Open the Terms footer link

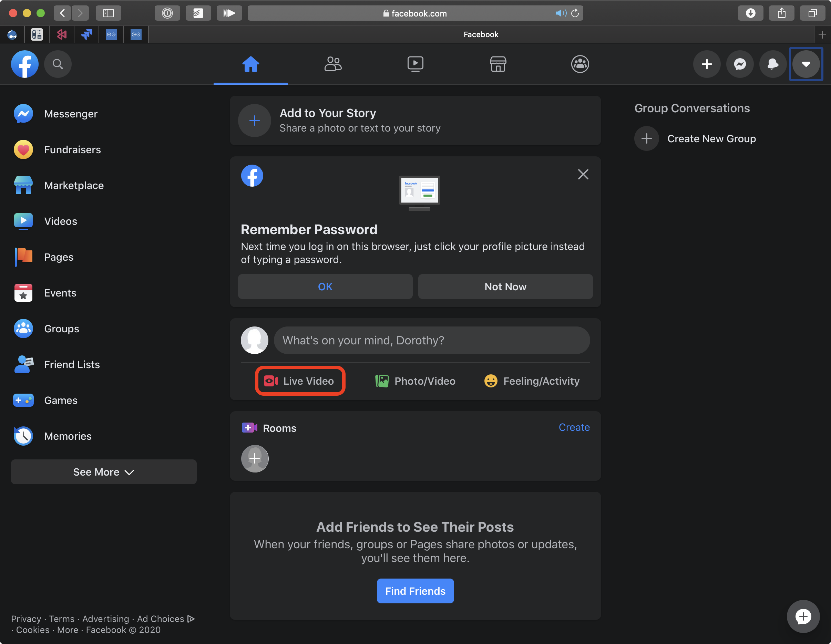[x=62, y=619]
